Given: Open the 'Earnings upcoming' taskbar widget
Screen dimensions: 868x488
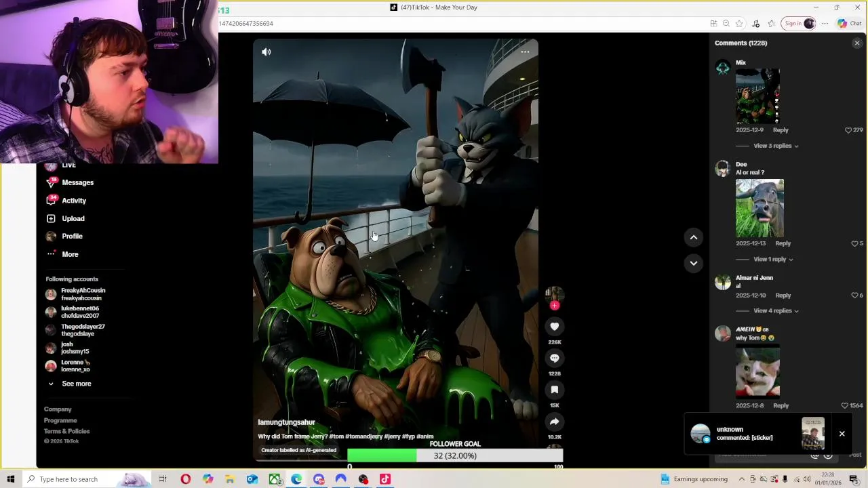Looking at the screenshot, I should tap(694, 479).
